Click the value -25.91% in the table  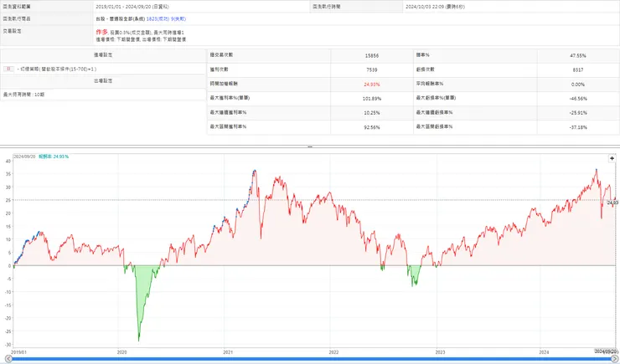click(x=578, y=112)
